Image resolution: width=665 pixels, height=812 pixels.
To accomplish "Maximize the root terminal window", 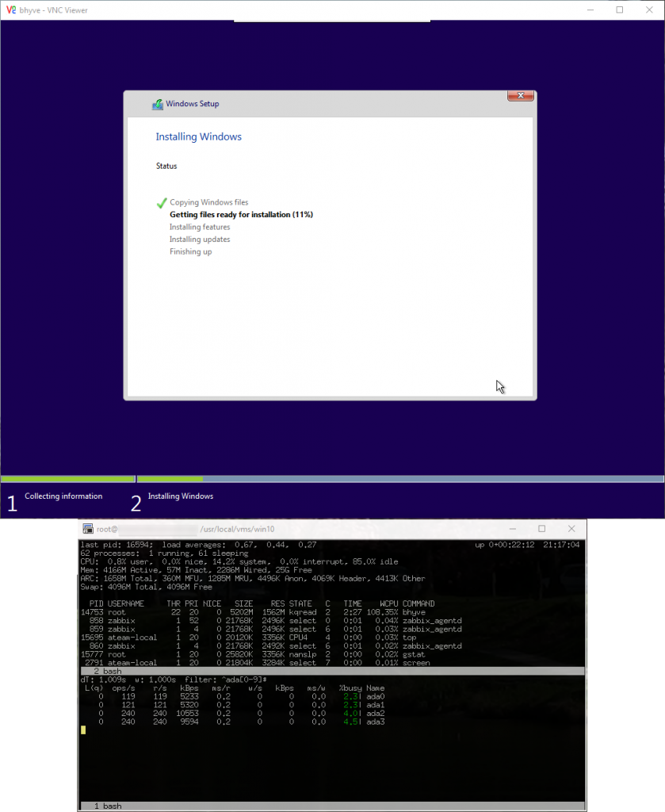I will 542,529.
